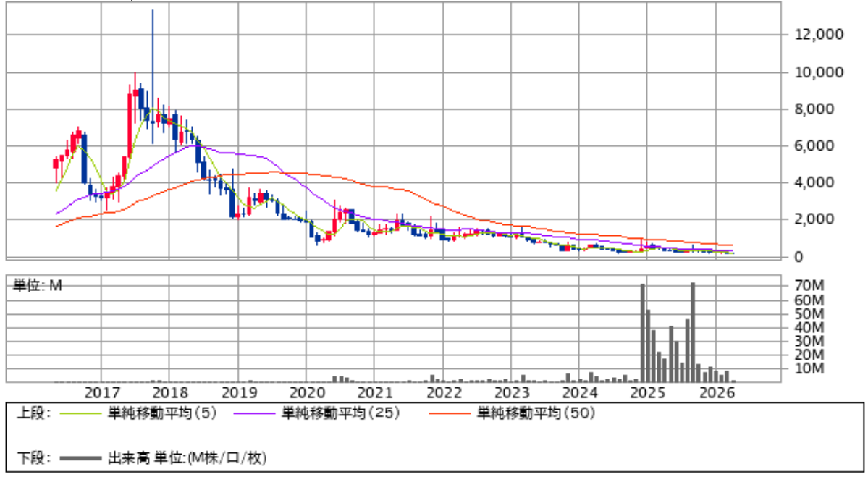
Task: Click the green 単純移動平均(5) legend line
Action: (80, 414)
